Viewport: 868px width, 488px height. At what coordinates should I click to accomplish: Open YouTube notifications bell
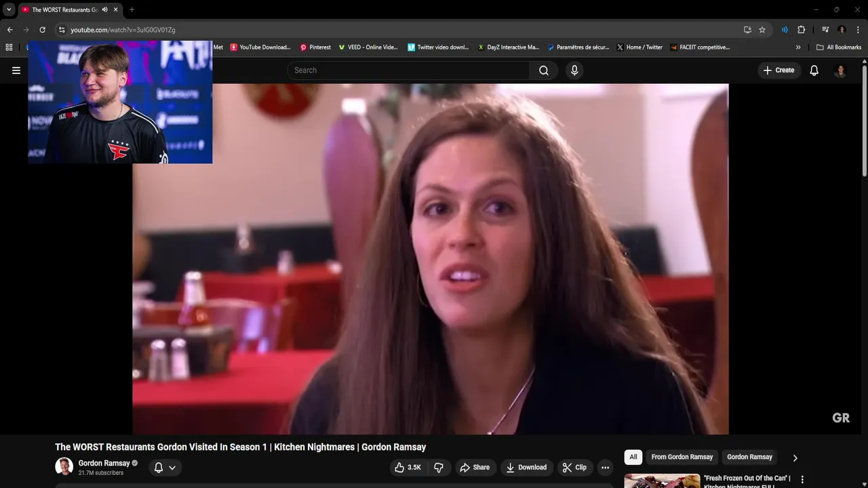click(x=814, y=70)
